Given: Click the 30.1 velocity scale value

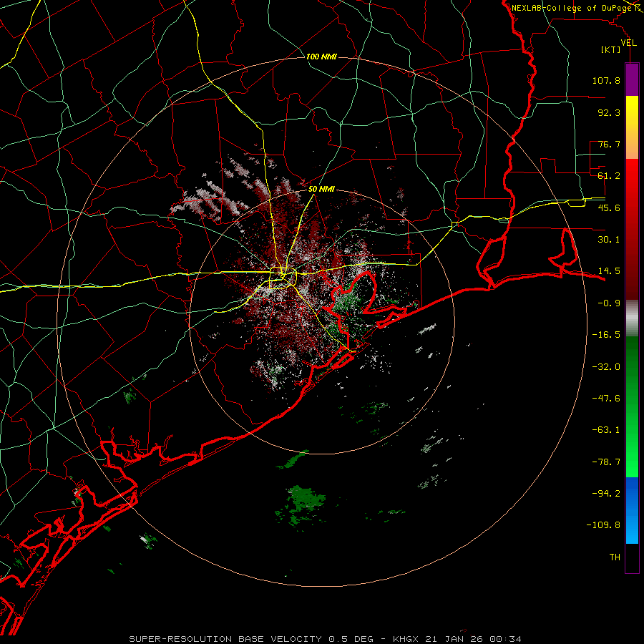Looking at the screenshot, I should pyautogui.click(x=609, y=240).
